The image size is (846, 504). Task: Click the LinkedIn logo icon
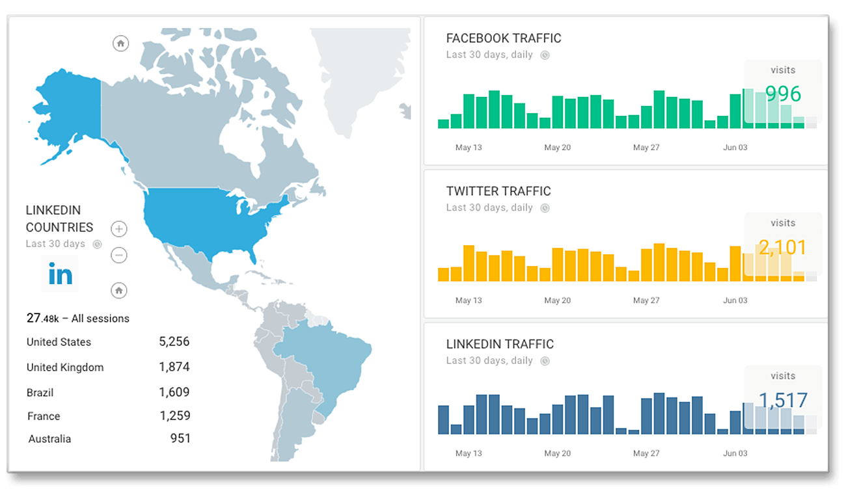point(61,274)
